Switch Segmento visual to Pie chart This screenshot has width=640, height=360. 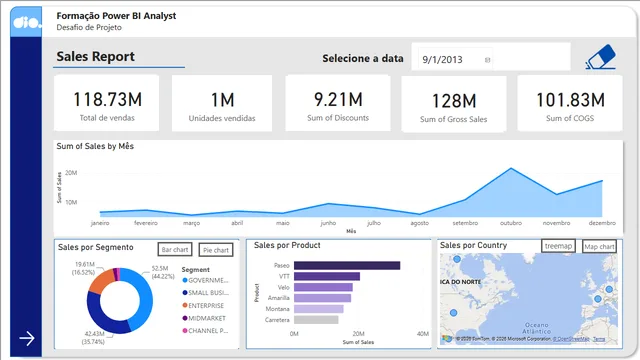click(216, 250)
